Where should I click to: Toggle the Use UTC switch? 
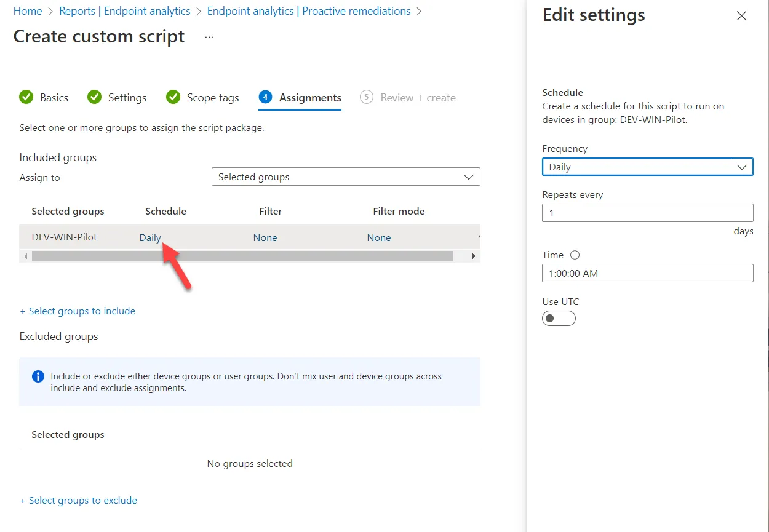[x=559, y=318]
